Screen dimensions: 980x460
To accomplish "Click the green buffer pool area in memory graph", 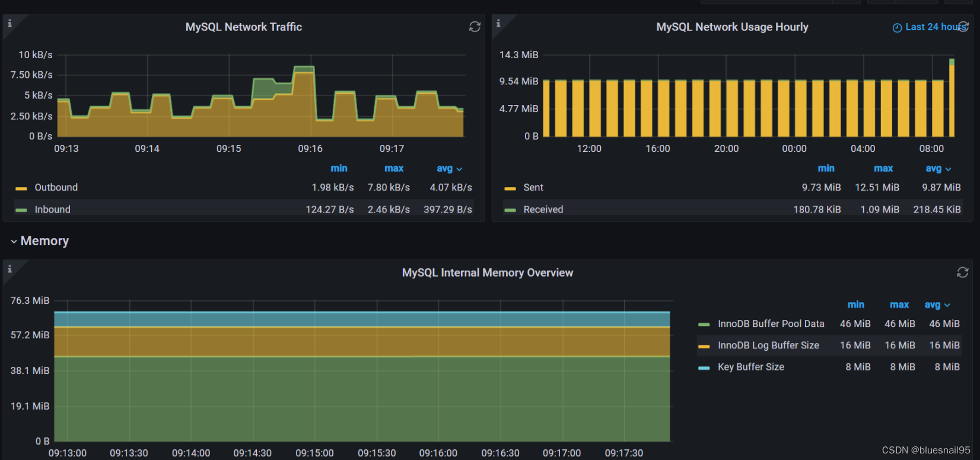I will [362, 399].
